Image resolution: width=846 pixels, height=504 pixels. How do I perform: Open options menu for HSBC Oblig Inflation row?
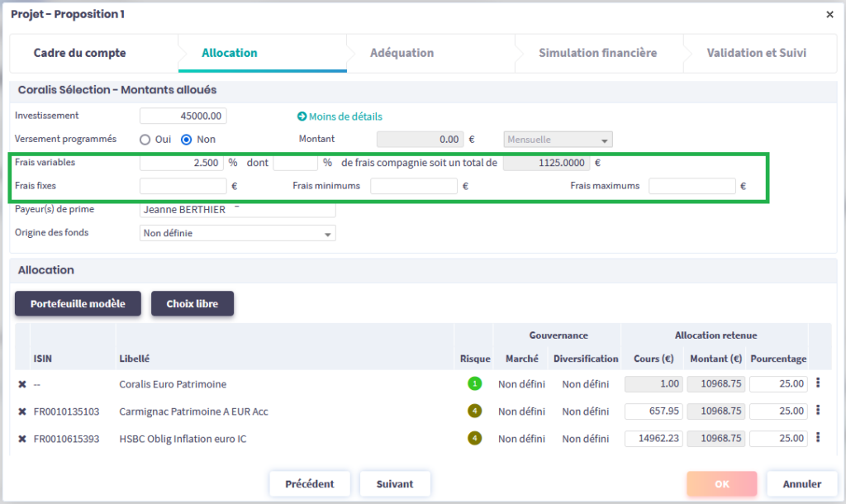pyautogui.click(x=817, y=438)
